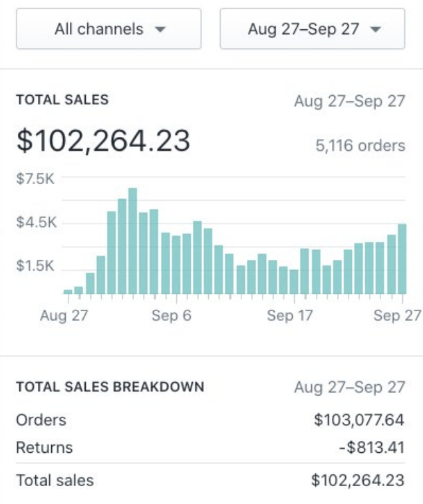Click the last chart bar above Sep 27
The width and height of the screenshot is (423, 504).
pos(402,259)
